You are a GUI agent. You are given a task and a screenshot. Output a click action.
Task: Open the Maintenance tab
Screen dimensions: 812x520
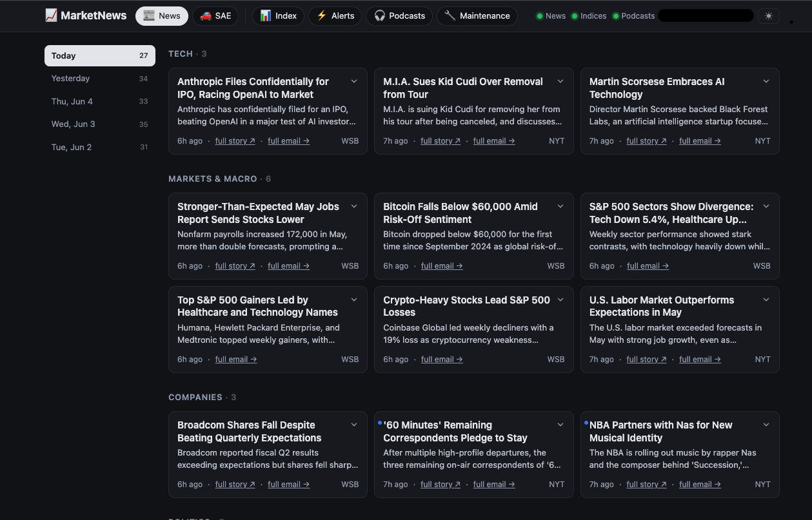pos(477,16)
